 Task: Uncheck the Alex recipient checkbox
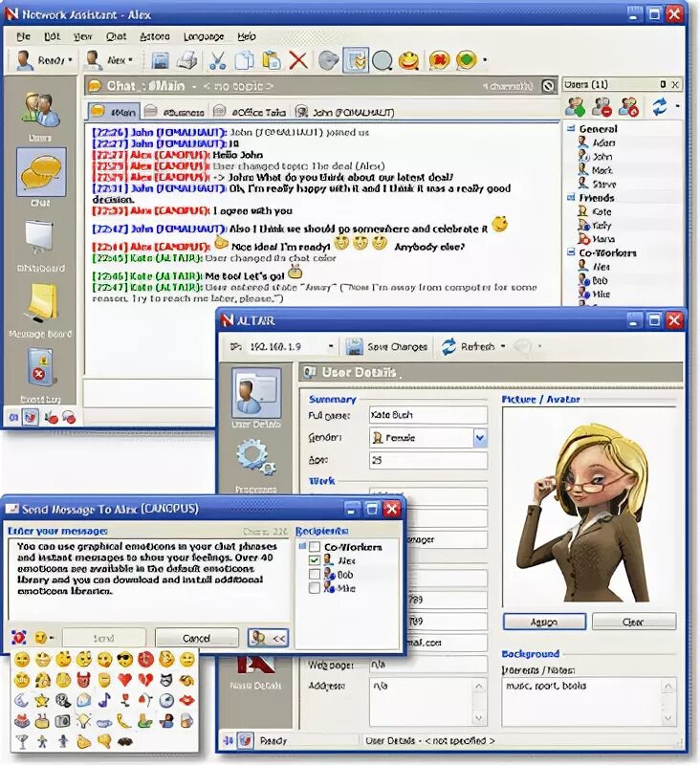pyautogui.click(x=315, y=560)
